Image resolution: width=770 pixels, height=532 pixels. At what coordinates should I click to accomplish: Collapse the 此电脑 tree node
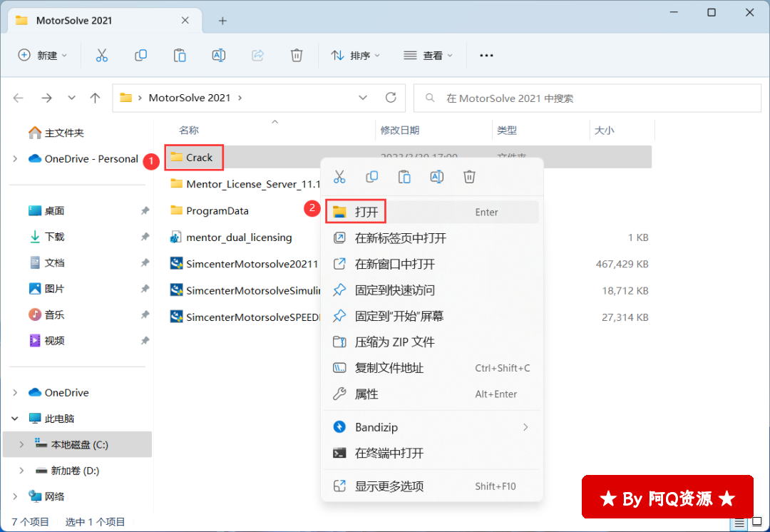[x=15, y=419]
